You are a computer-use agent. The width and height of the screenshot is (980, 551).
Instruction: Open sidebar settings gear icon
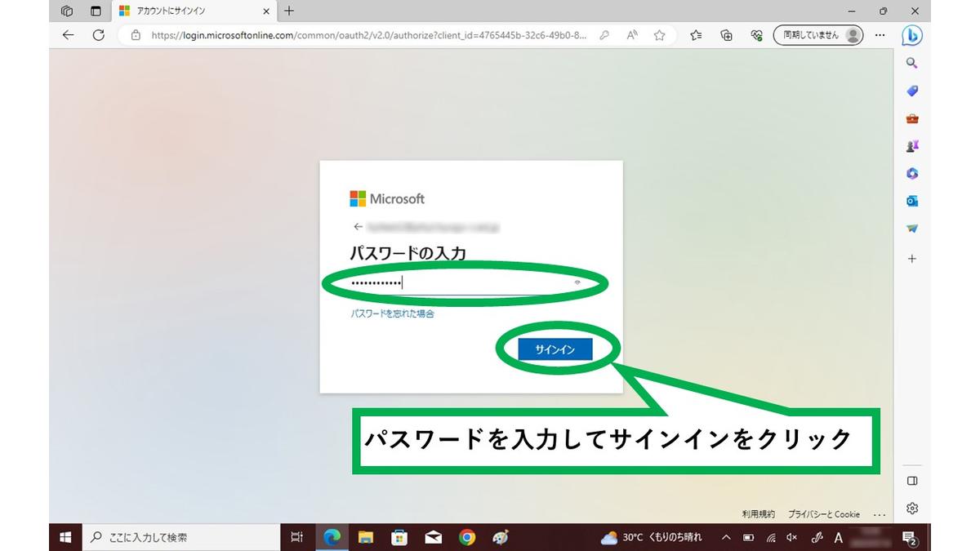point(912,508)
